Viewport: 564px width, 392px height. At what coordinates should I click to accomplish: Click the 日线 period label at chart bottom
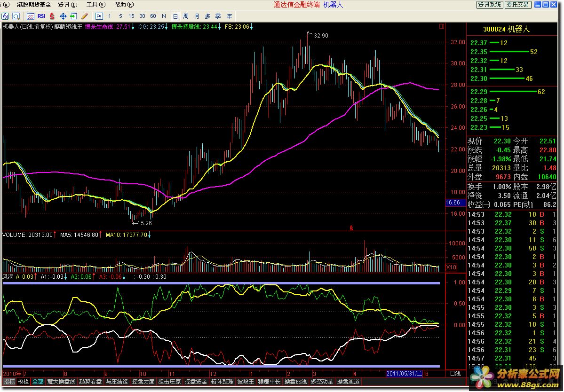click(455, 374)
